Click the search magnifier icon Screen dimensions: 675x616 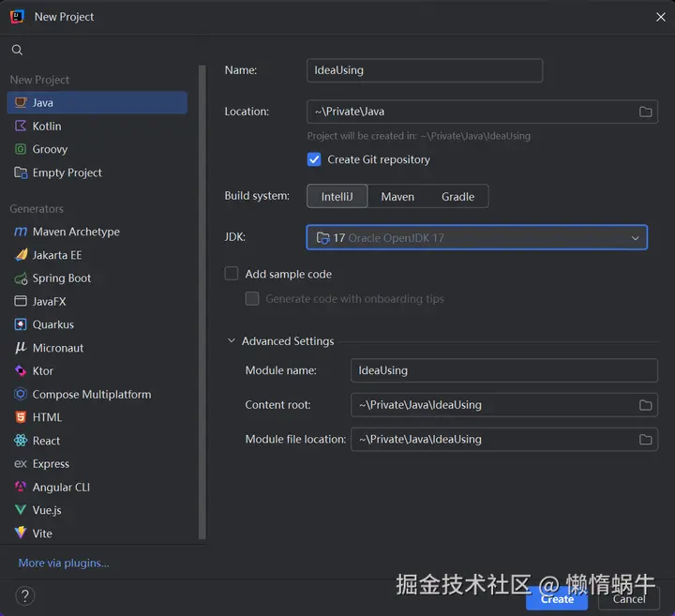click(x=17, y=50)
